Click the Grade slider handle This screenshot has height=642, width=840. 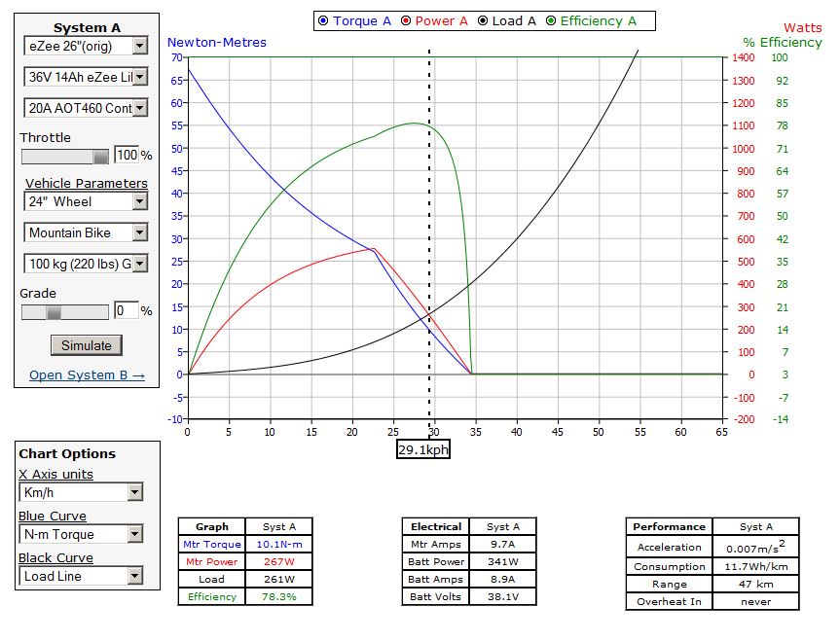55,311
